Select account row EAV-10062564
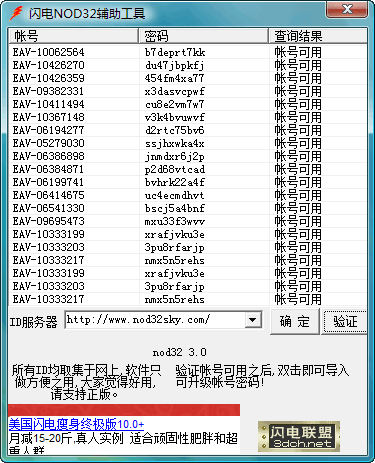The image size is (375, 463). click(188, 52)
